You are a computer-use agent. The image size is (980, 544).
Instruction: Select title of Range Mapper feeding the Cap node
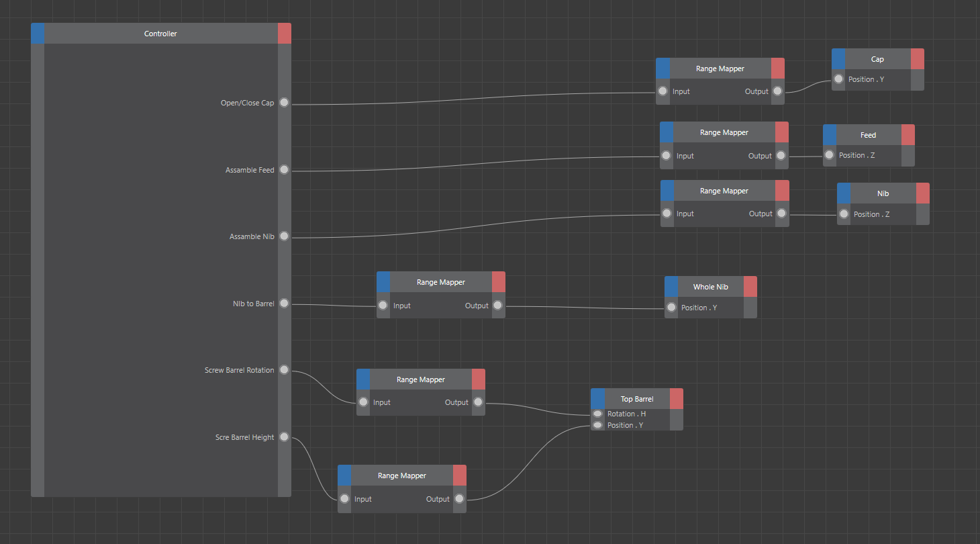pyautogui.click(x=720, y=69)
